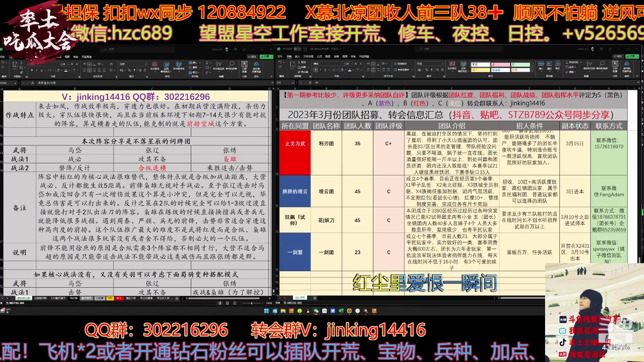644x362 pixels.
Task: Click the Comments button in the left Excel window
Action: 252,57
